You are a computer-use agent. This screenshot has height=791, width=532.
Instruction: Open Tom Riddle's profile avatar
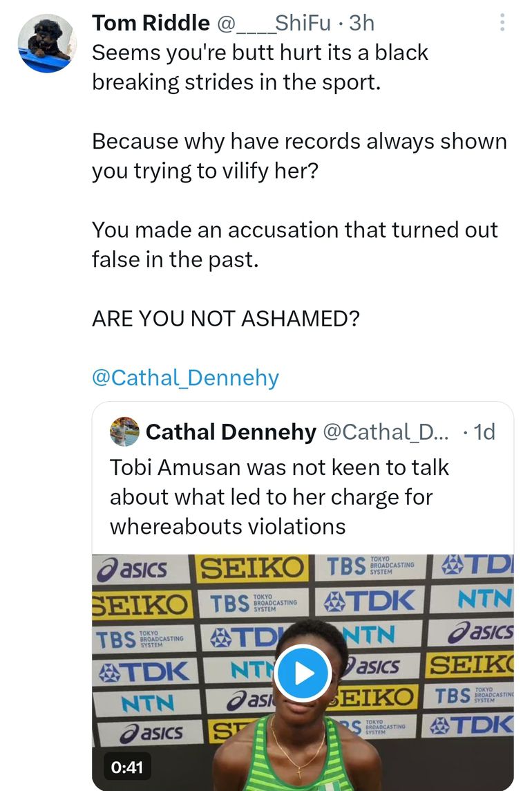click(47, 41)
